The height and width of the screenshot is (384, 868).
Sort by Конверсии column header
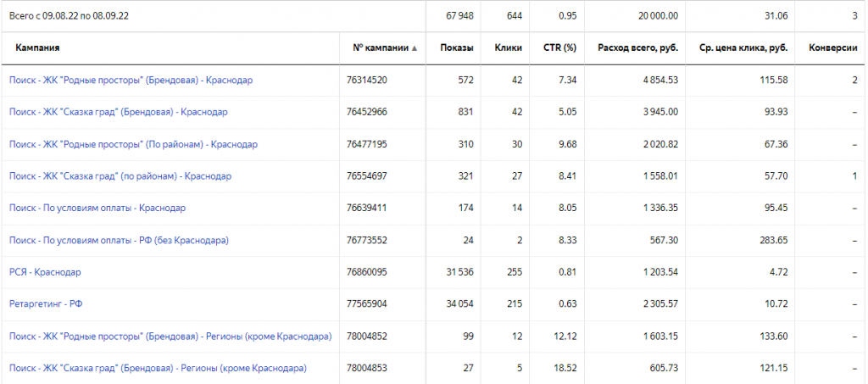click(x=833, y=47)
